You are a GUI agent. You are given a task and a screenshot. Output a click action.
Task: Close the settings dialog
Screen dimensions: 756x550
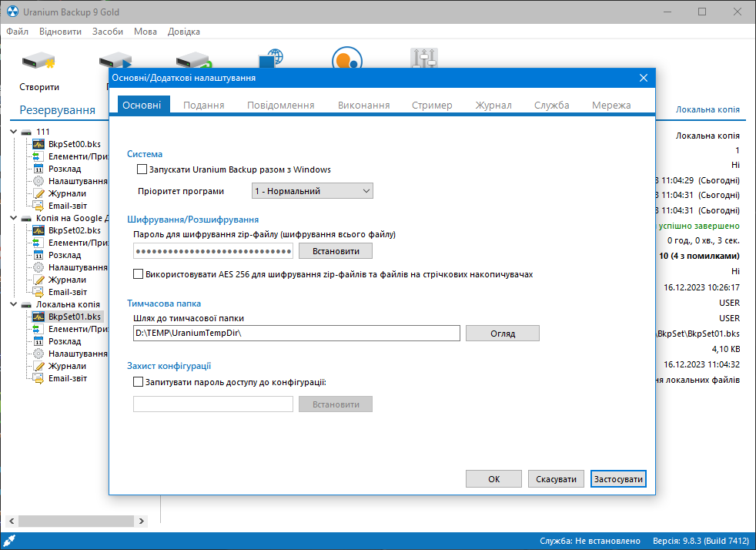tap(643, 78)
